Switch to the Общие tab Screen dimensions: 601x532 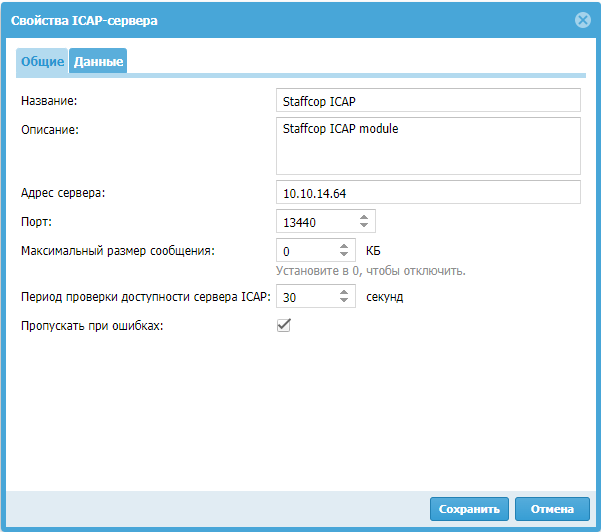[42, 62]
